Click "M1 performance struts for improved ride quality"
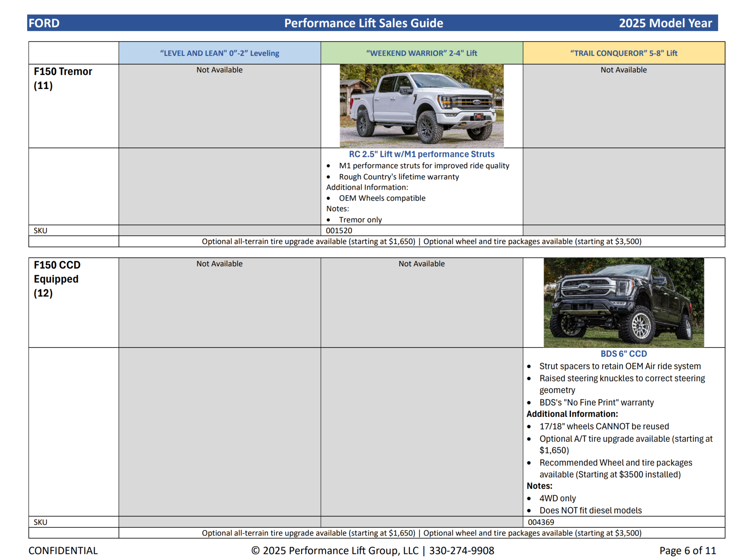The image size is (747, 560). [x=424, y=166]
